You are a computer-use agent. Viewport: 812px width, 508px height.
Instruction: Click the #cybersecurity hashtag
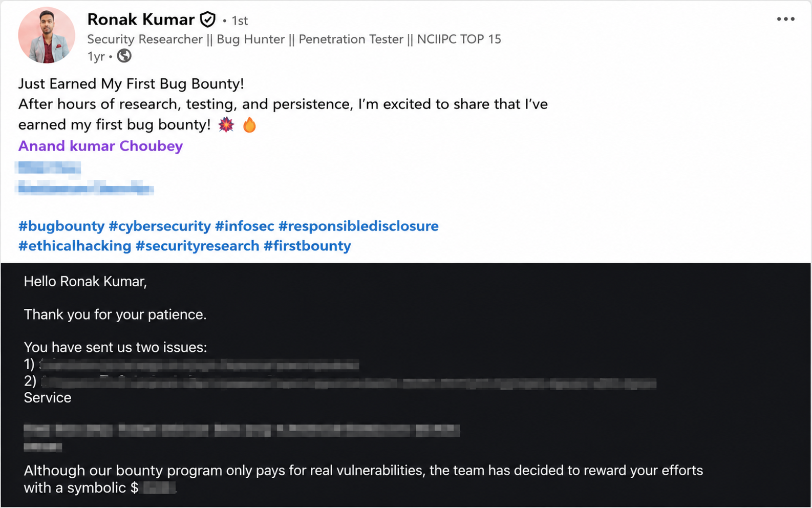click(x=160, y=226)
